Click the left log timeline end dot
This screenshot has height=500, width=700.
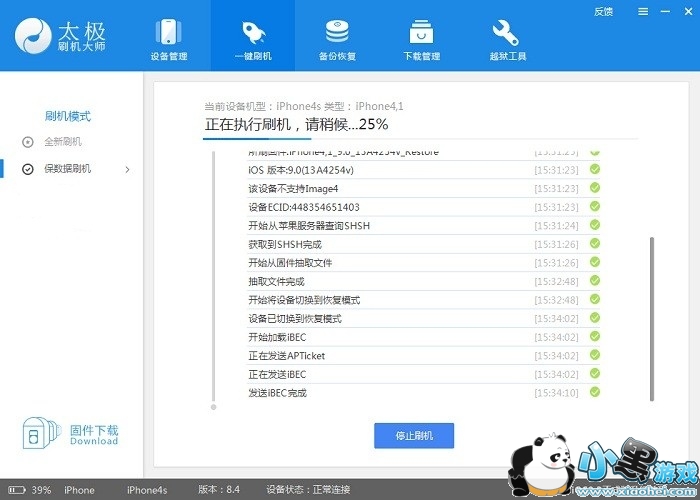213,407
